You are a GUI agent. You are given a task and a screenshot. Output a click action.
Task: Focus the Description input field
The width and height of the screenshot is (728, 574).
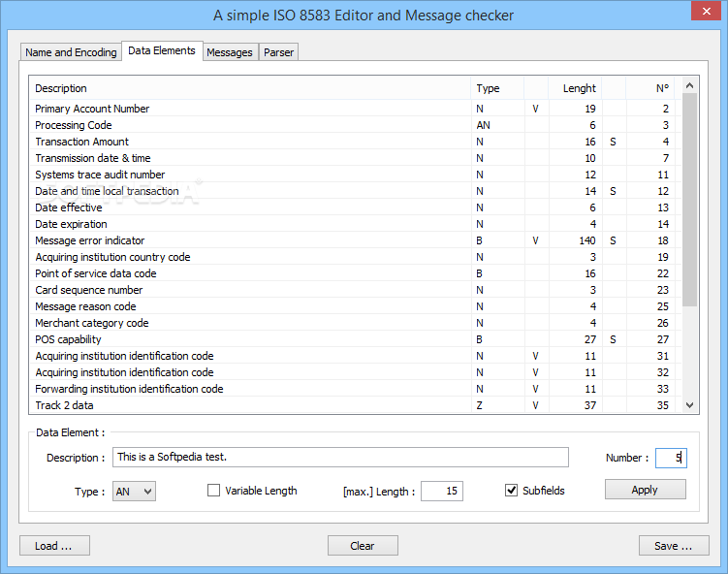(x=340, y=457)
